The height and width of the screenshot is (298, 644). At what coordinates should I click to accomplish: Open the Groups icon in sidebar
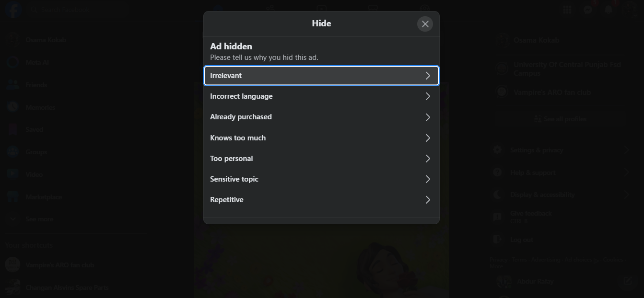coord(13,152)
